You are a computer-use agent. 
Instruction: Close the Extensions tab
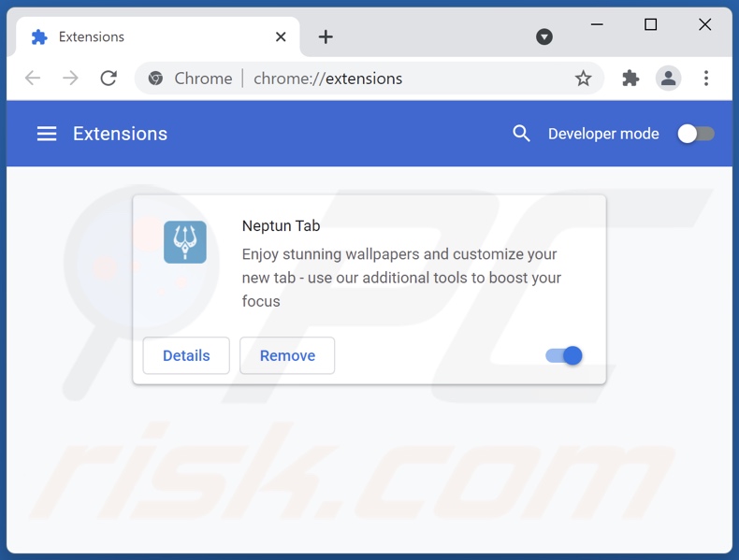pos(281,36)
